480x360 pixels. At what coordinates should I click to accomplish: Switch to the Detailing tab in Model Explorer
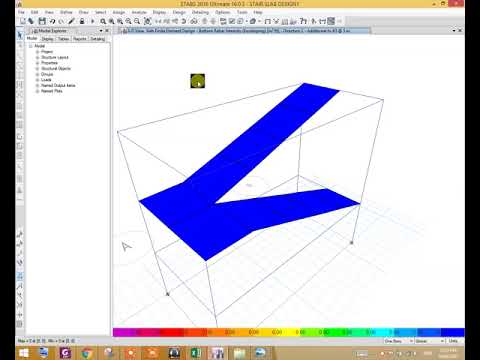coord(98,39)
